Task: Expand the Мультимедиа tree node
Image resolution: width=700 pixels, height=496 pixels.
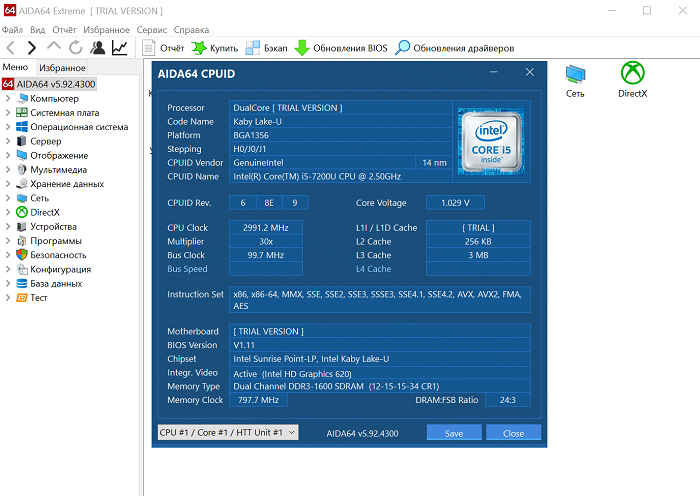Action: click(8, 170)
